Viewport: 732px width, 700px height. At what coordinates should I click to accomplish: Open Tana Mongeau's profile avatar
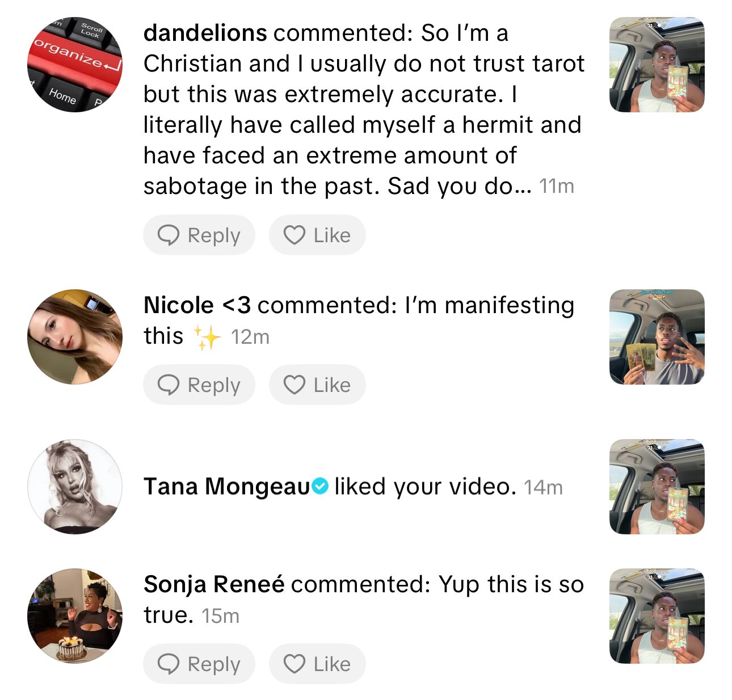click(75, 487)
